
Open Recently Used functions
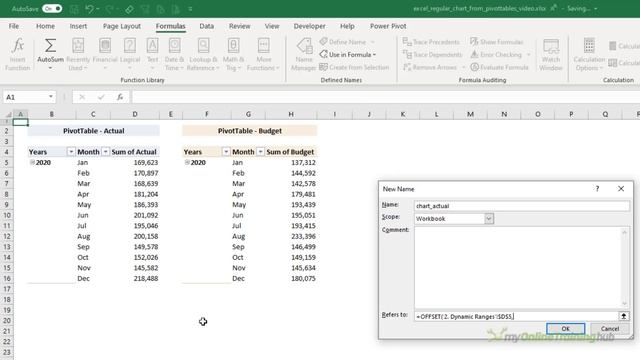click(x=78, y=54)
